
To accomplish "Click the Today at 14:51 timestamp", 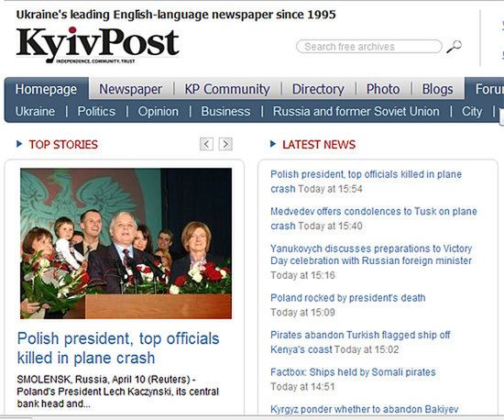I will pyautogui.click(x=302, y=387).
